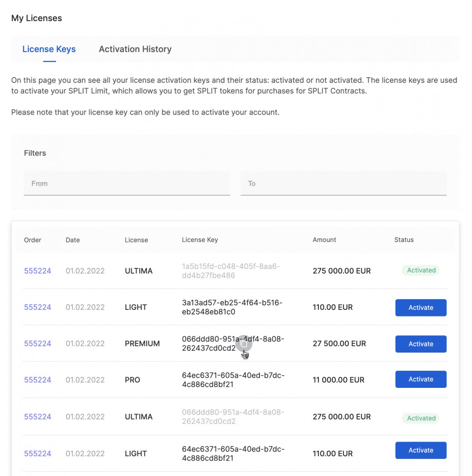Open order link for LIGHT key 3a13ad57

point(37,308)
